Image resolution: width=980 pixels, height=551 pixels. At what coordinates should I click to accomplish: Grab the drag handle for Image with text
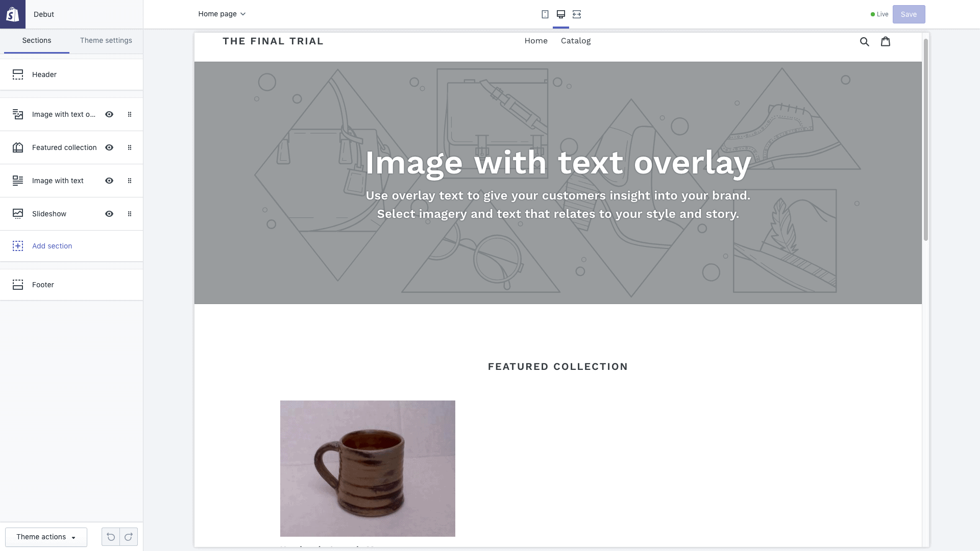130,181
